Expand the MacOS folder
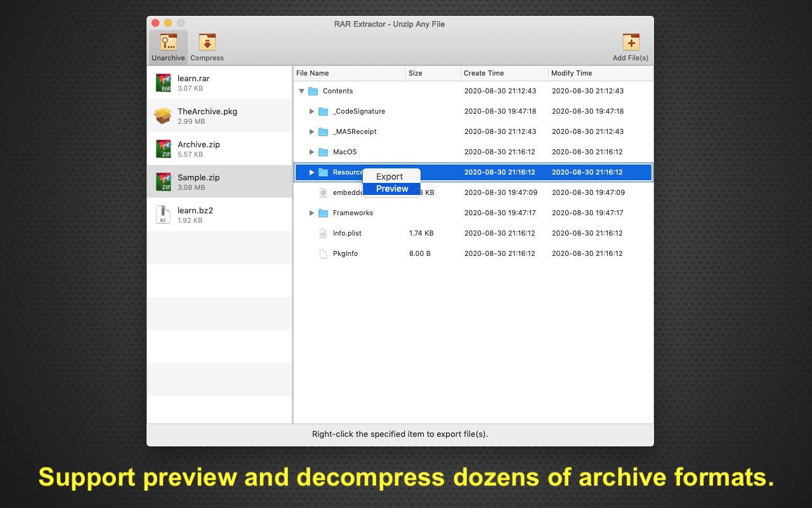The height and width of the screenshot is (508, 812). coord(311,152)
